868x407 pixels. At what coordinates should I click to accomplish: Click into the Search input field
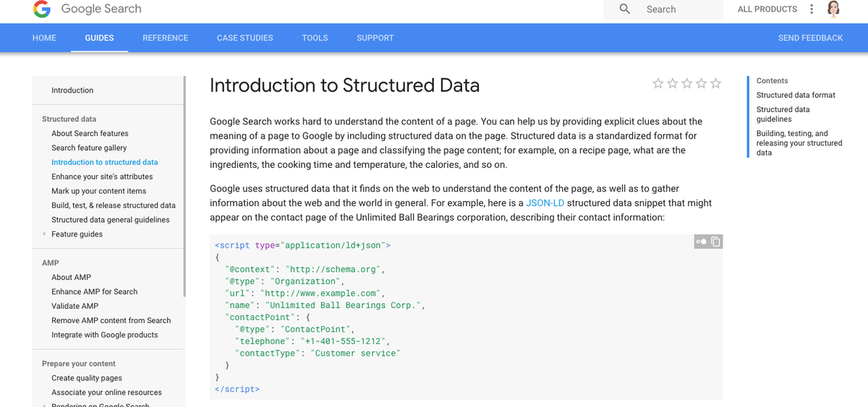coord(680,9)
